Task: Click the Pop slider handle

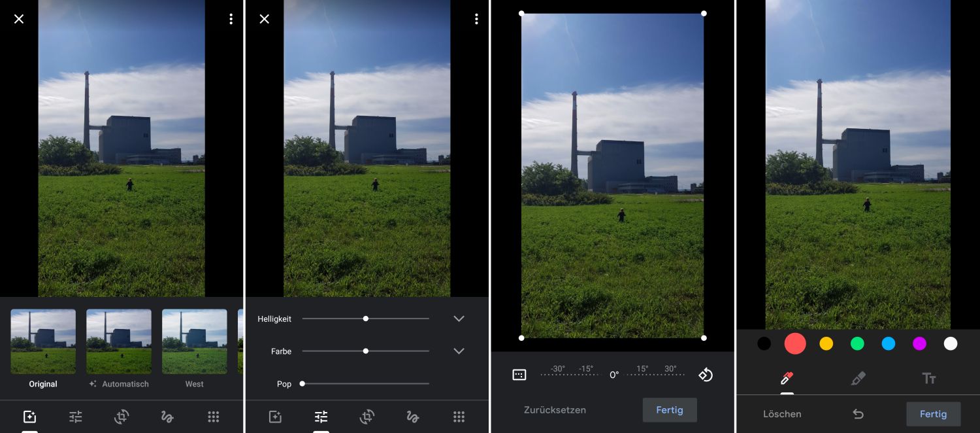Action: point(302,384)
